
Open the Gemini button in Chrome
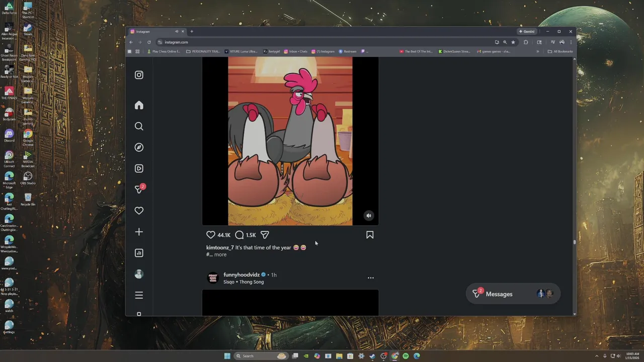(x=527, y=31)
